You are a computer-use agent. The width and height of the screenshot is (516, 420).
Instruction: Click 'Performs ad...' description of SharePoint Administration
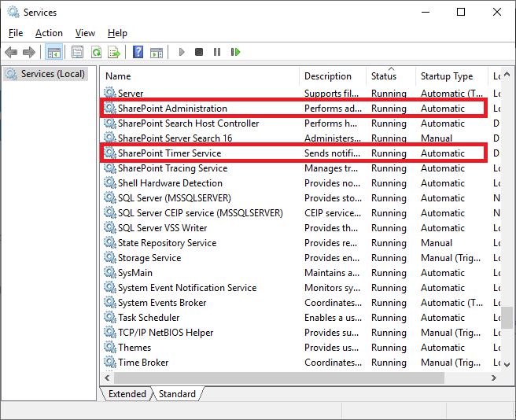tap(333, 108)
